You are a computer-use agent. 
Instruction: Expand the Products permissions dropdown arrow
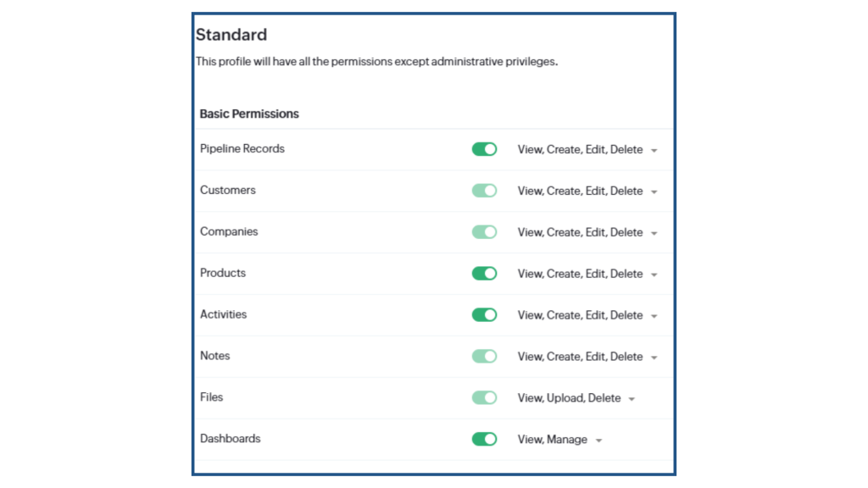[654, 275]
